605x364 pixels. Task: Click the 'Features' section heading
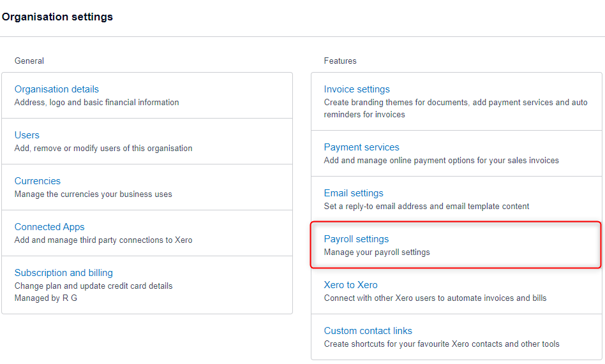pyautogui.click(x=340, y=61)
